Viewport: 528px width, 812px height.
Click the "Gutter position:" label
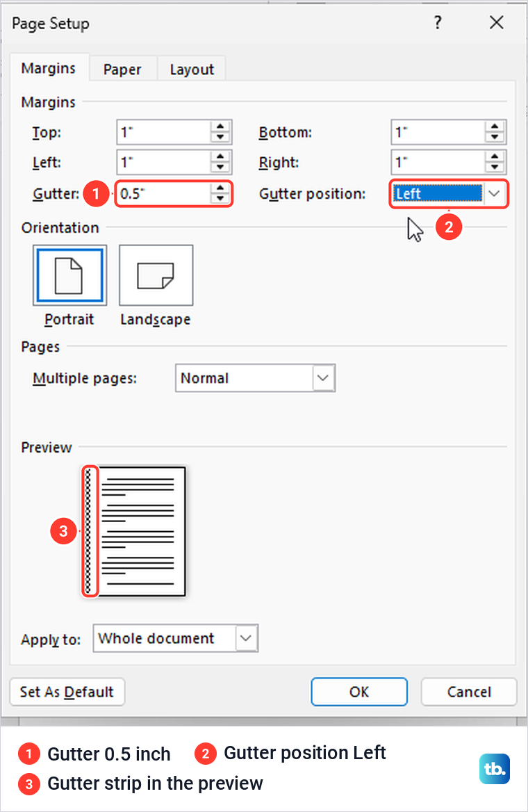pyautogui.click(x=312, y=194)
